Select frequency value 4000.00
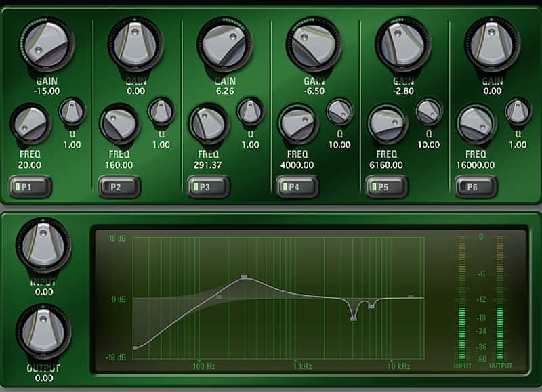The width and height of the screenshot is (542, 392). point(297,165)
